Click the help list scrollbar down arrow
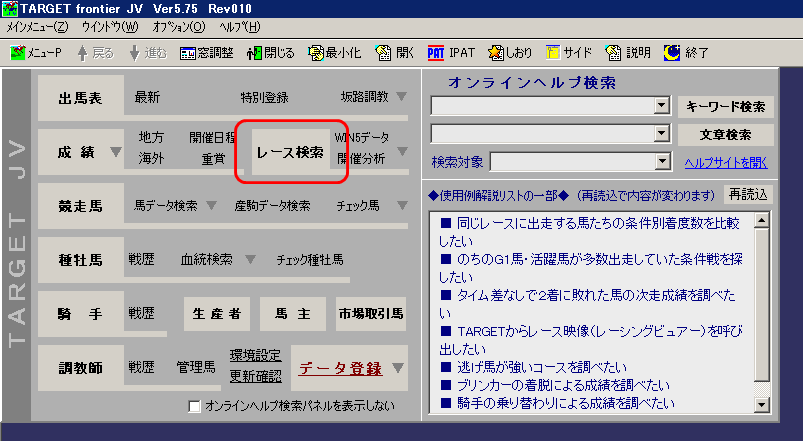The width and height of the screenshot is (803, 441). tap(762, 405)
